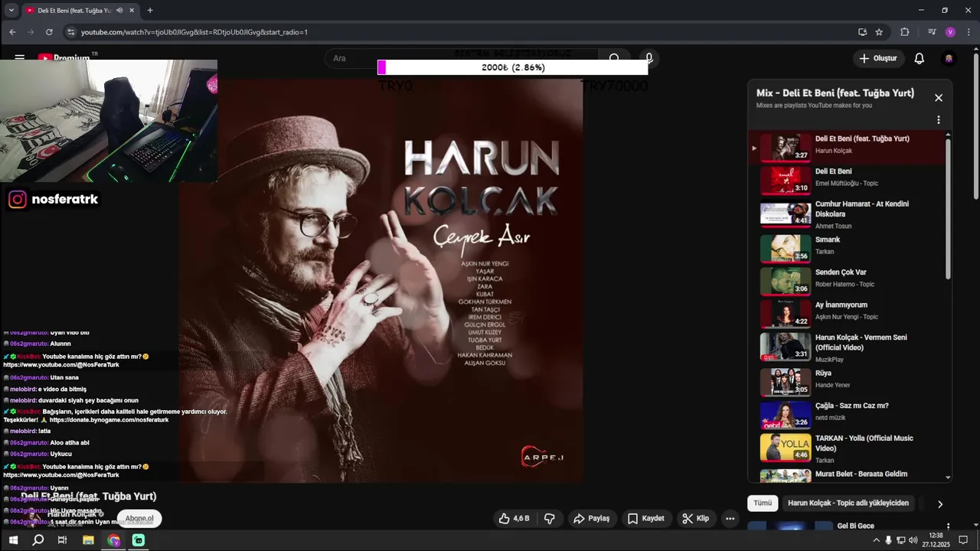Open the Windows notification center
The width and height of the screenshot is (980, 551).
(x=963, y=540)
